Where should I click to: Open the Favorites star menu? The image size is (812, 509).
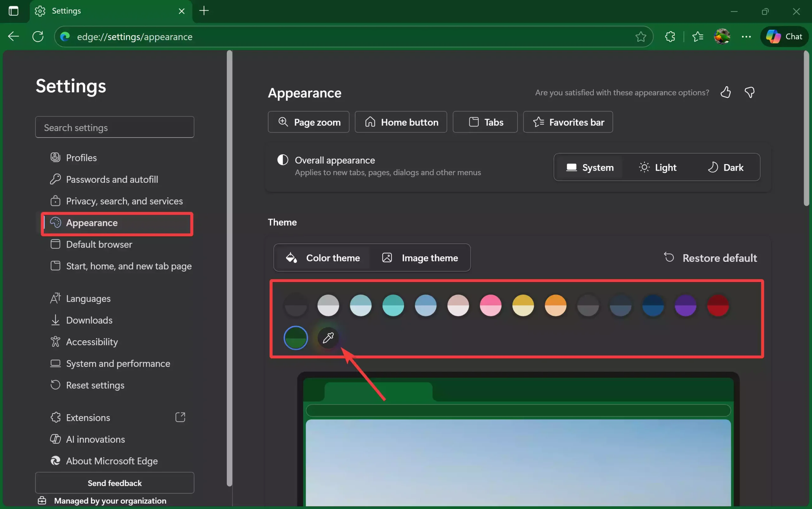[697, 36]
